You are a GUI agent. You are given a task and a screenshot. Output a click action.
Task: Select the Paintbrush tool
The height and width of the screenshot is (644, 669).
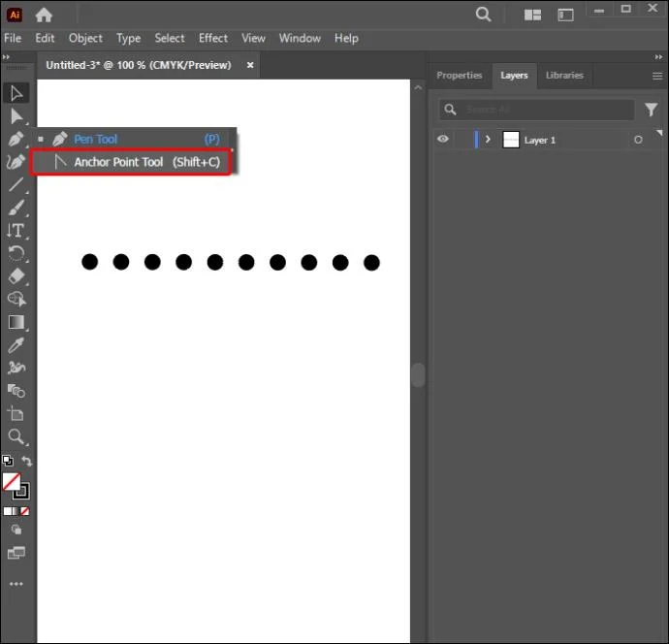[16, 208]
